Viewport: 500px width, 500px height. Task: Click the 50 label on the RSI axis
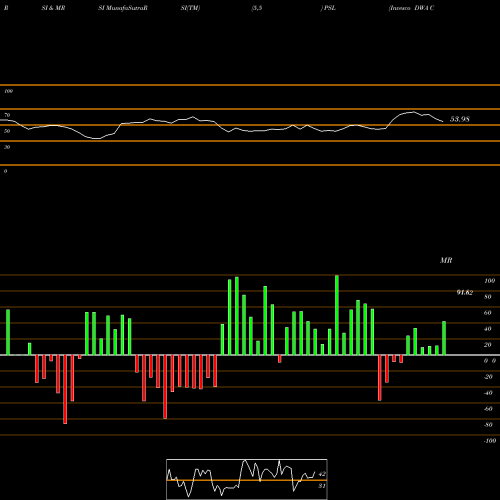tap(7, 131)
